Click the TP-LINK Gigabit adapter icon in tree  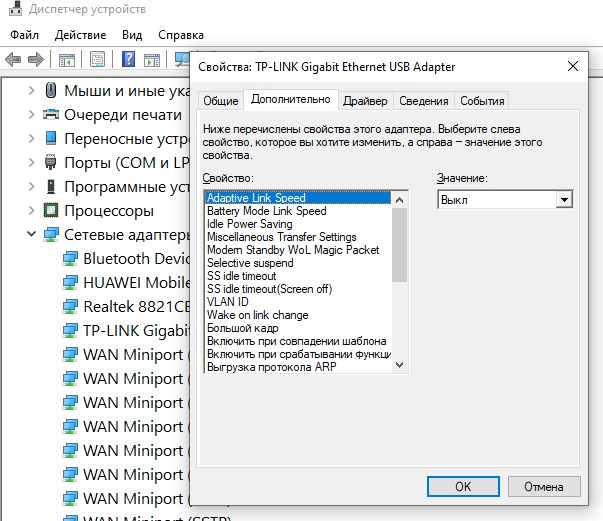click(x=70, y=330)
